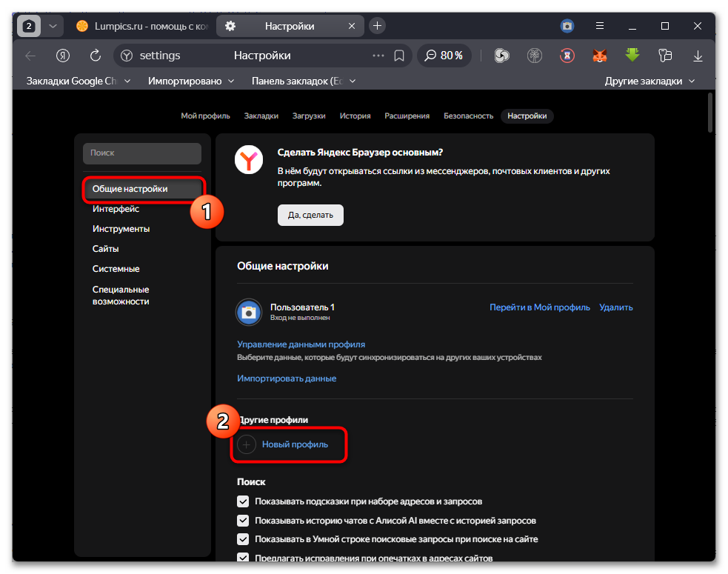
Task: Open the Закладки tab
Action: pyautogui.click(x=261, y=116)
